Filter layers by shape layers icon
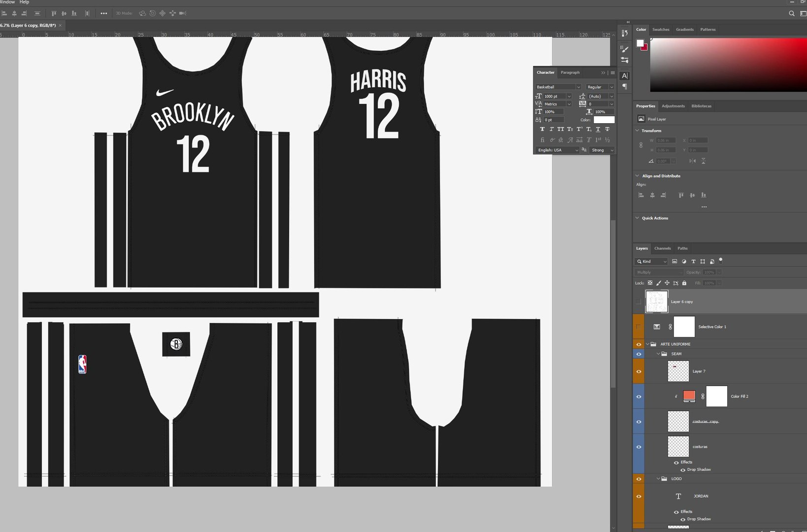This screenshot has height=532, width=807. pos(703,262)
